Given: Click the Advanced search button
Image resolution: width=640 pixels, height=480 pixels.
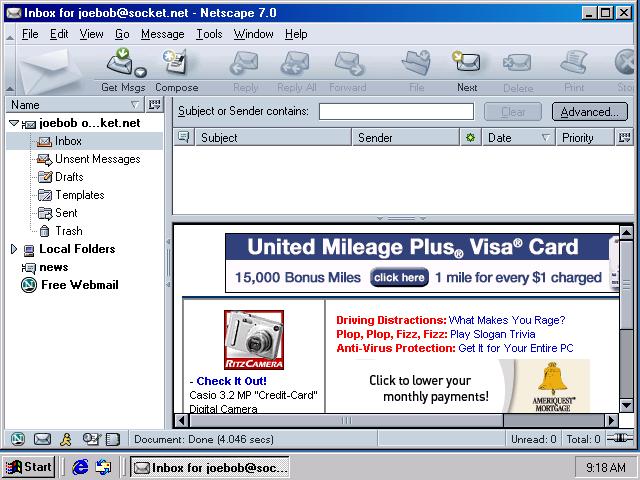Looking at the screenshot, I should click(590, 112).
